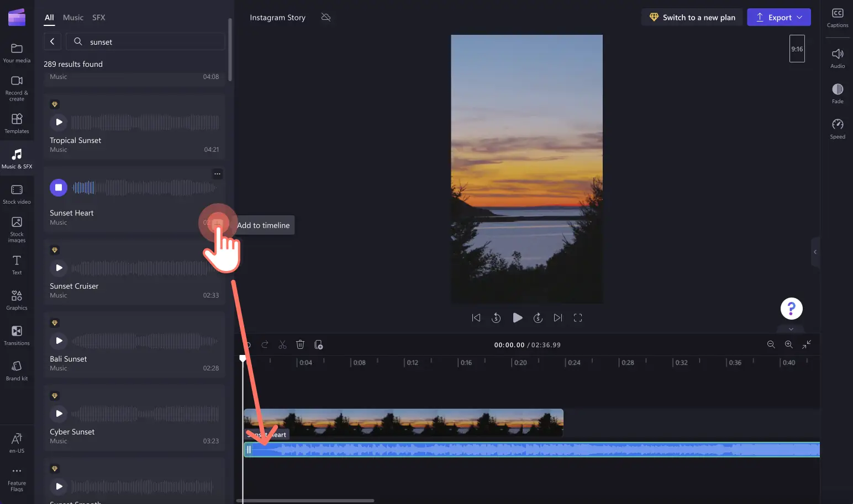Open the Audio properties panel
This screenshot has height=504, width=853.
pyautogui.click(x=838, y=58)
